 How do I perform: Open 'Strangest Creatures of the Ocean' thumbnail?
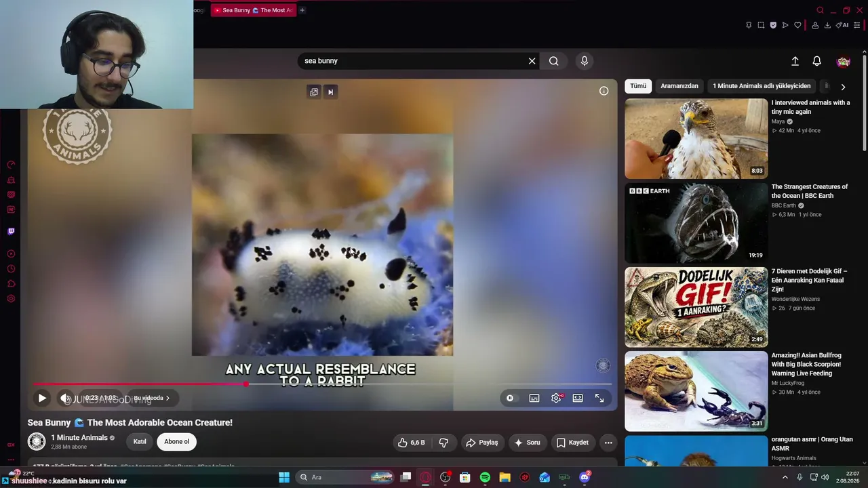(x=696, y=223)
